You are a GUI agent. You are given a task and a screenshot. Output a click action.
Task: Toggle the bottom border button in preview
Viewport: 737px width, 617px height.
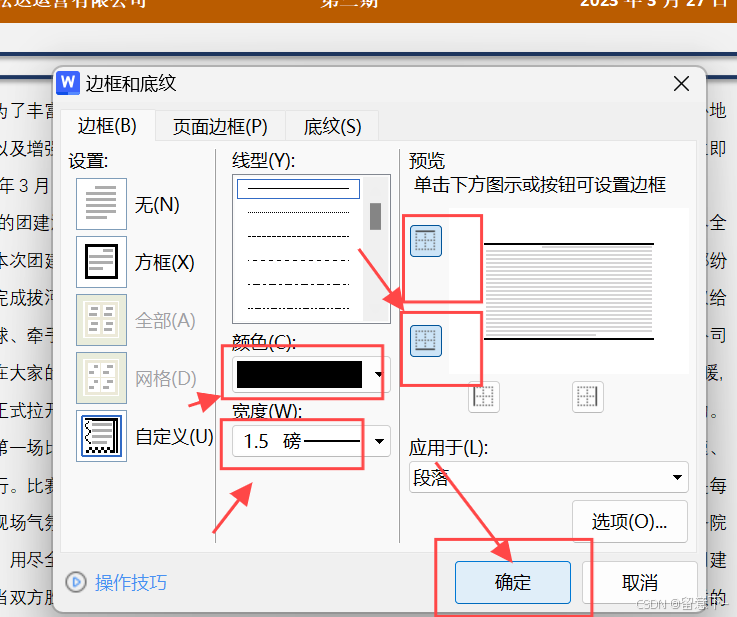pos(426,341)
